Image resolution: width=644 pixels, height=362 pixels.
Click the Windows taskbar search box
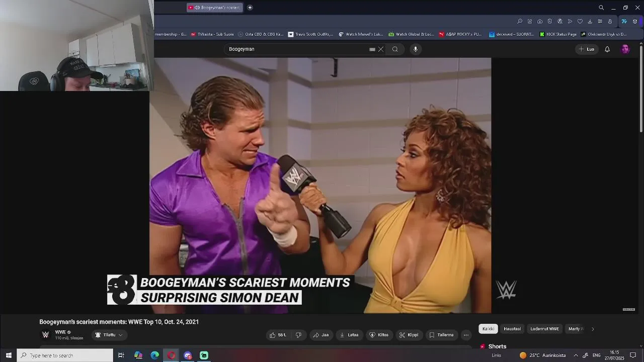point(65,355)
